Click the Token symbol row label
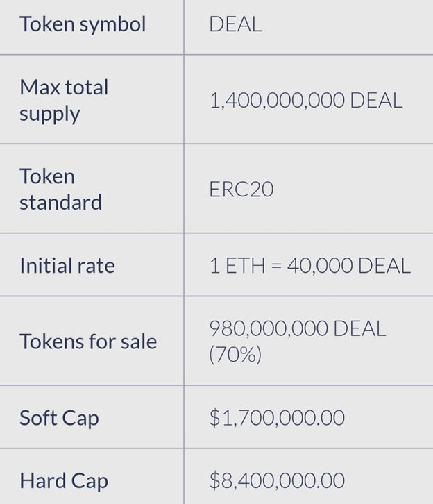 click(x=83, y=24)
